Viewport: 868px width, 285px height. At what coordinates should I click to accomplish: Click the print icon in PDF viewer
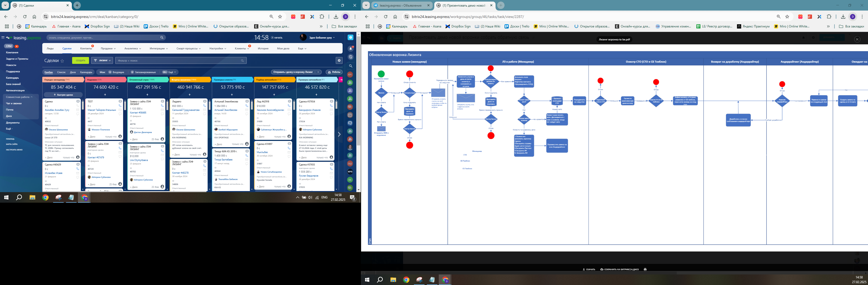pos(645,269)
